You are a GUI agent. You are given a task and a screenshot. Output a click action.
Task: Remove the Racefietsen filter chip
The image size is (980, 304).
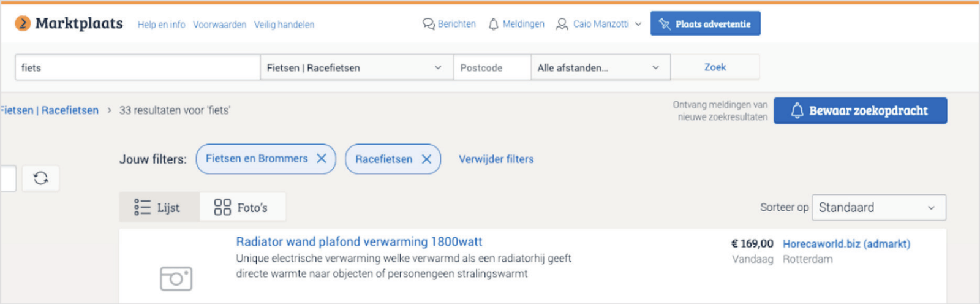426,159
